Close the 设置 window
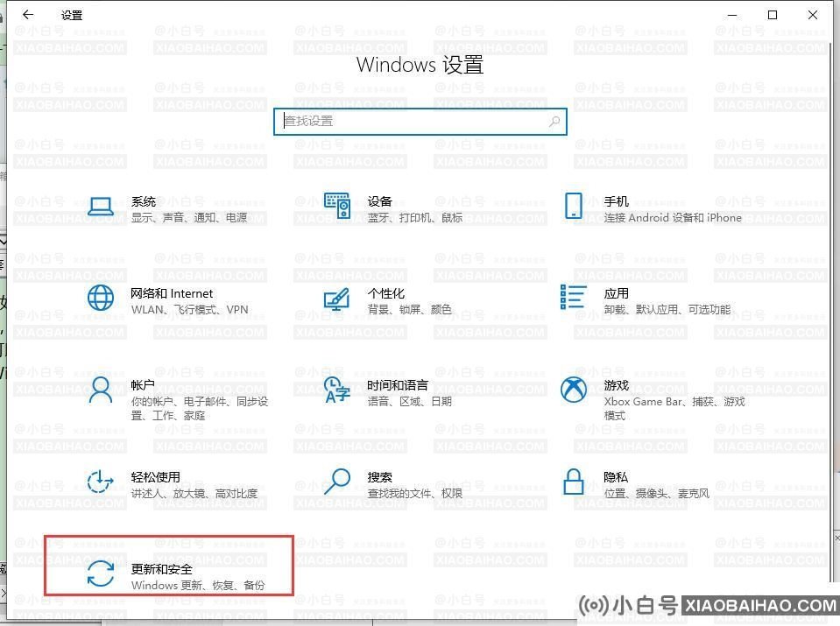Image resolution: width=840 pixels, height=626 pixels. (x=813, y=15)
